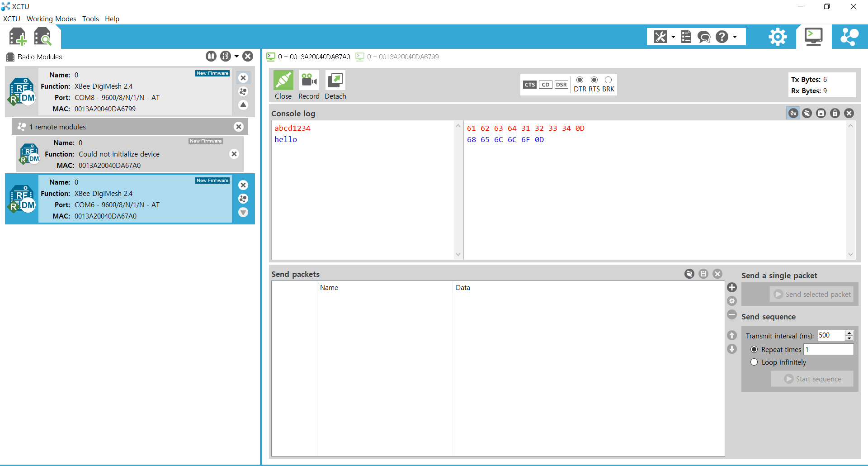Click the Transmit interval input field
The height and width of the screenshot is (466, 868).
tap(831, 336)
